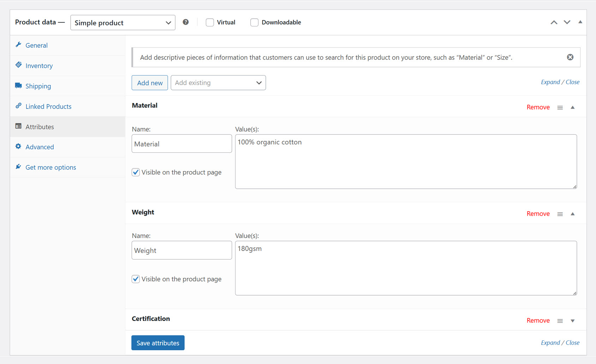Enable the Virtual checkbox
Image resolution: width=596 pixels, height=364 pixels.
(210, 22)
